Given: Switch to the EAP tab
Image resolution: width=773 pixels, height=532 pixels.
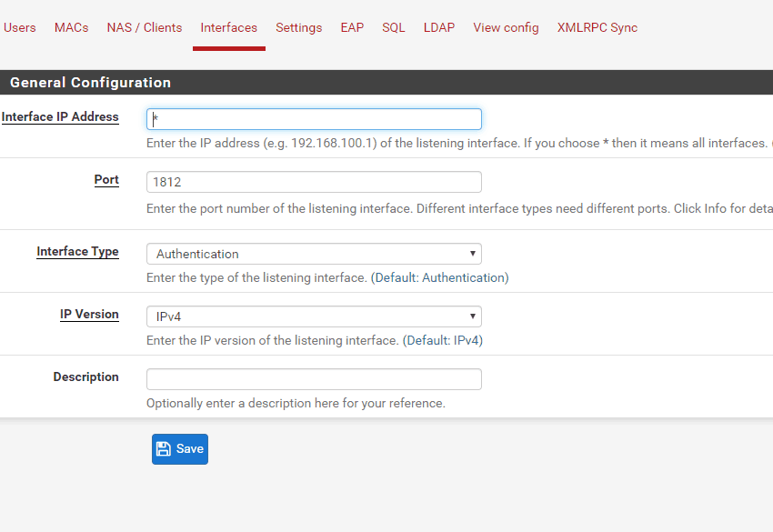Looking at the screenshot, I should pos(352,27).
